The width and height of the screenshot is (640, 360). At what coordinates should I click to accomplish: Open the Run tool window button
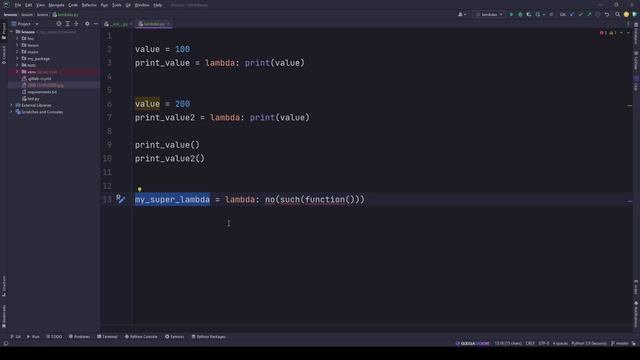pyautogui.click(x=33, y=337)
